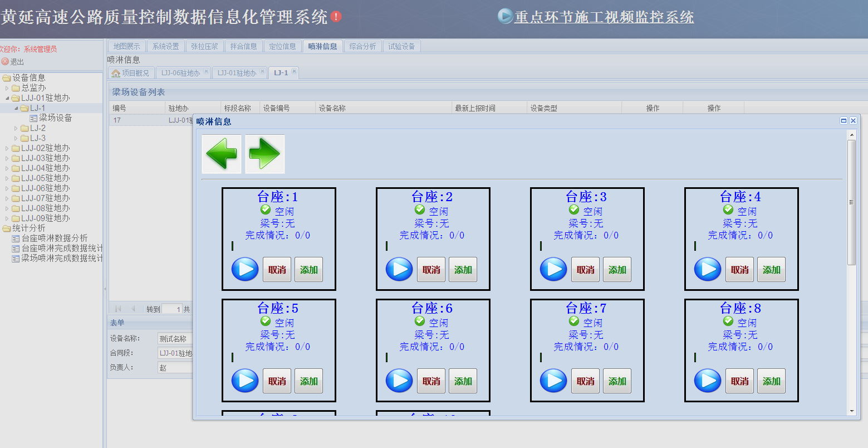The width and height of the screenshot is (868, 448).
Task: Switch to 拌合信息 tab
Action: [x=244, y=46]
